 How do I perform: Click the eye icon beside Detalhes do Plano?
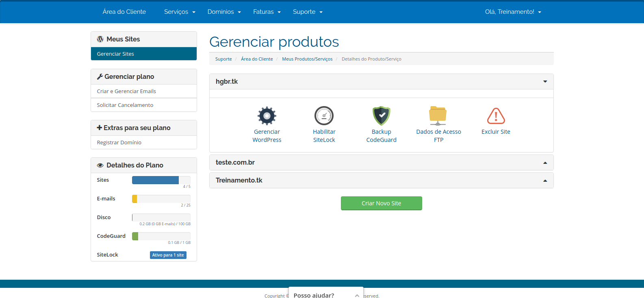(100, 165)
